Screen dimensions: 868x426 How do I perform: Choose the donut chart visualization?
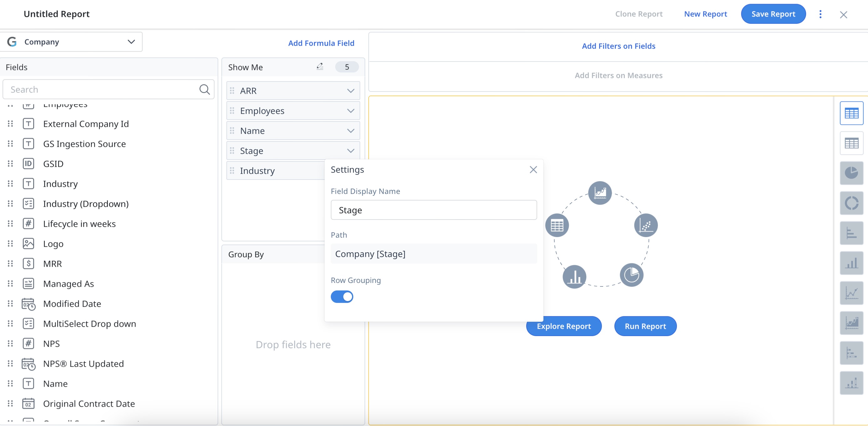851,203
